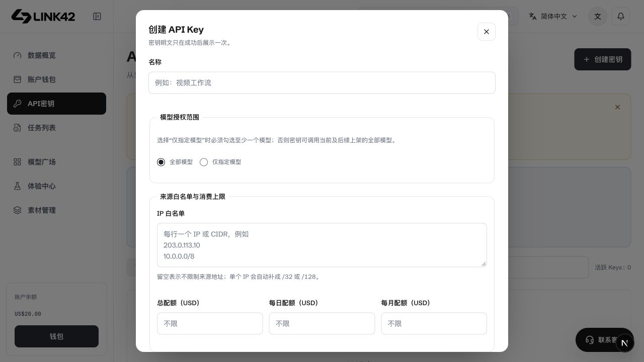This screenshot has width=644, height=362.
Task: Click the 模型广场 grid icon
Action: click(x=18, y=162)
